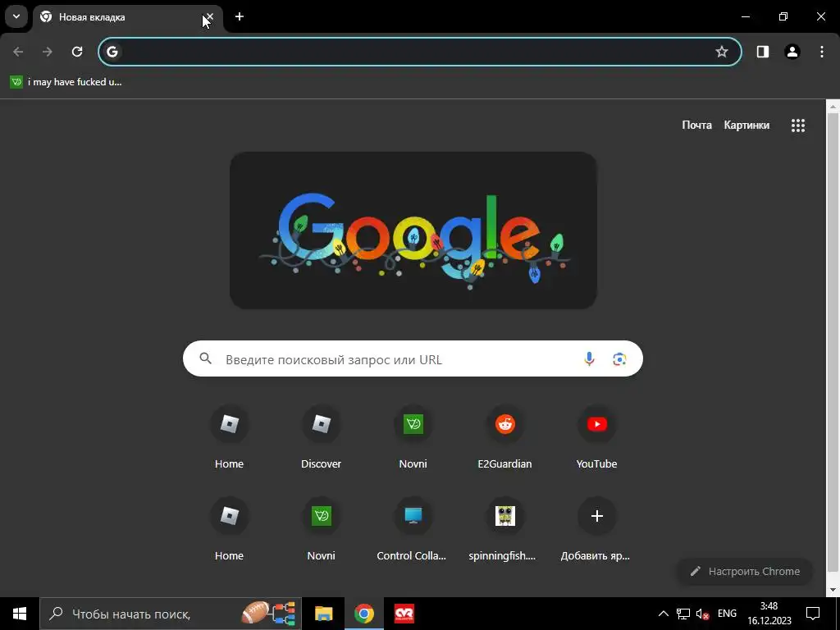Open the YouTube shortcut
The width and height of the screenshot is (840, 630).
597,437
